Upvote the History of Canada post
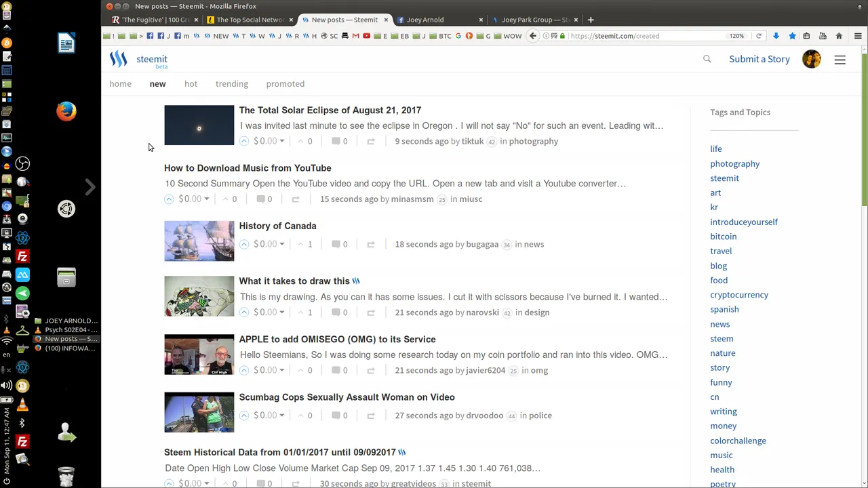The width and height of the screenshot is (868, 488). (244, 244)
